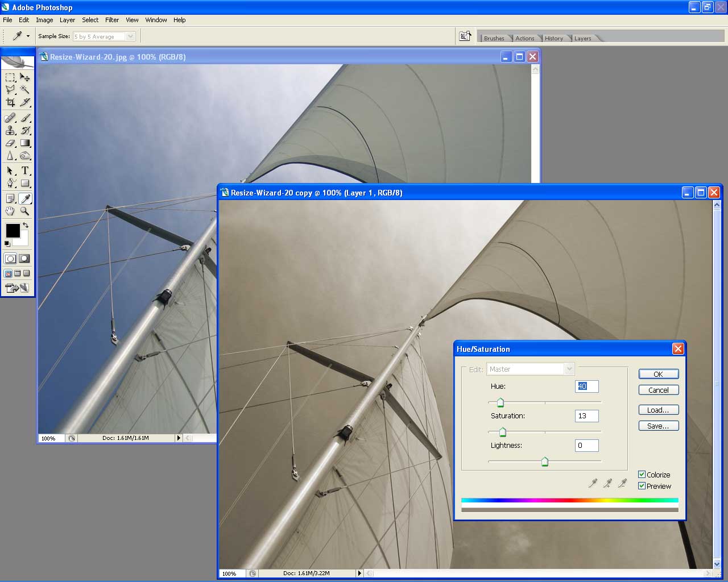This screenshot has height=582, width=728.
Task: Select the Rectangular Marquee tool
Action: pos(10,77)
